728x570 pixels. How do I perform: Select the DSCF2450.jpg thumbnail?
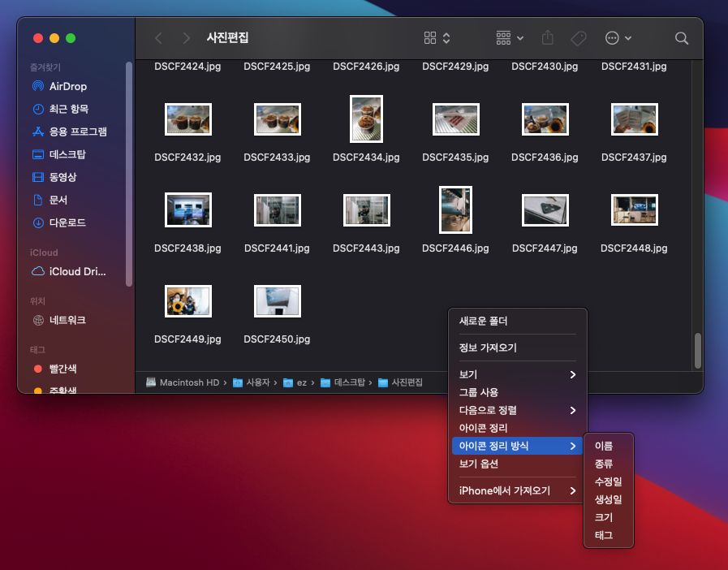tap(278, 301)
